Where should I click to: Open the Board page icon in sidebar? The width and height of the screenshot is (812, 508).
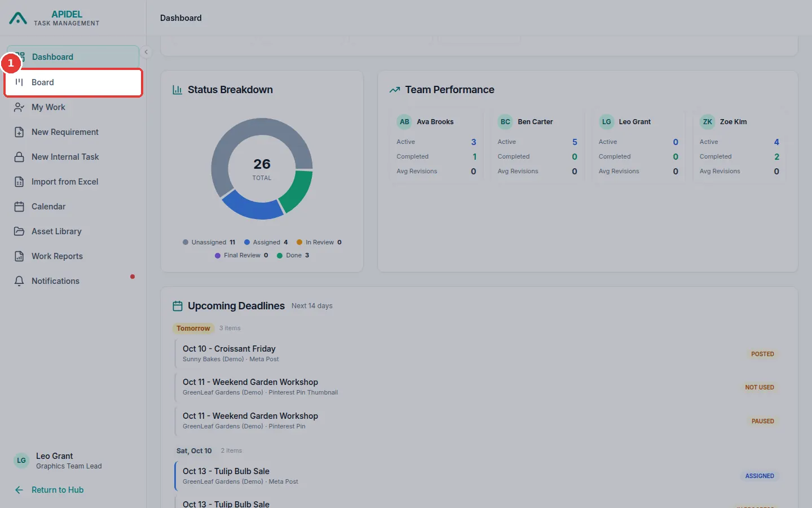pos(19,82)
